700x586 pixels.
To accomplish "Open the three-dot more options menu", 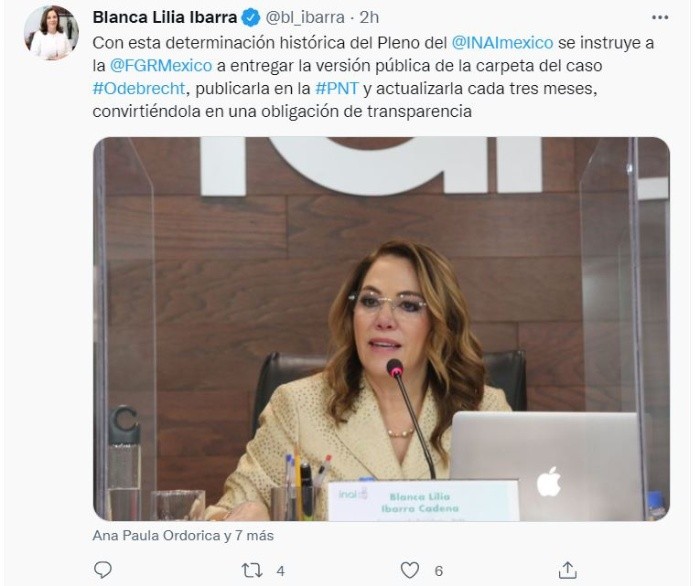I will [660, 17].
